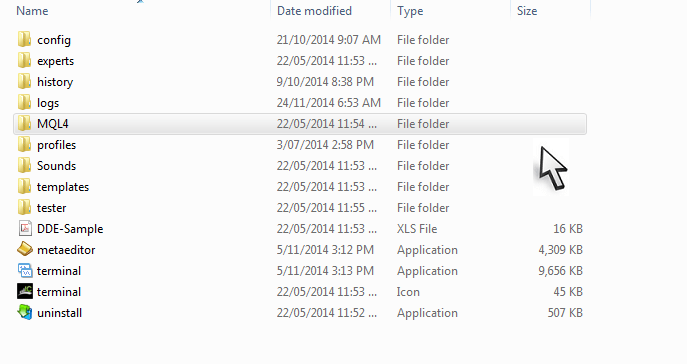Screen dimensions: 687x364
Task: Select the logs folder name
Action: pos(48,103)
